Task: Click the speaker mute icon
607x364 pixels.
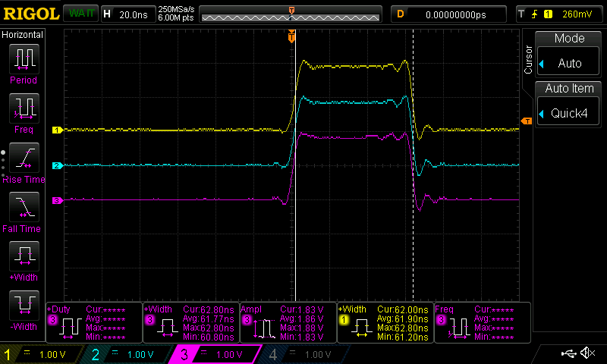Action: [x=587, y=353]
